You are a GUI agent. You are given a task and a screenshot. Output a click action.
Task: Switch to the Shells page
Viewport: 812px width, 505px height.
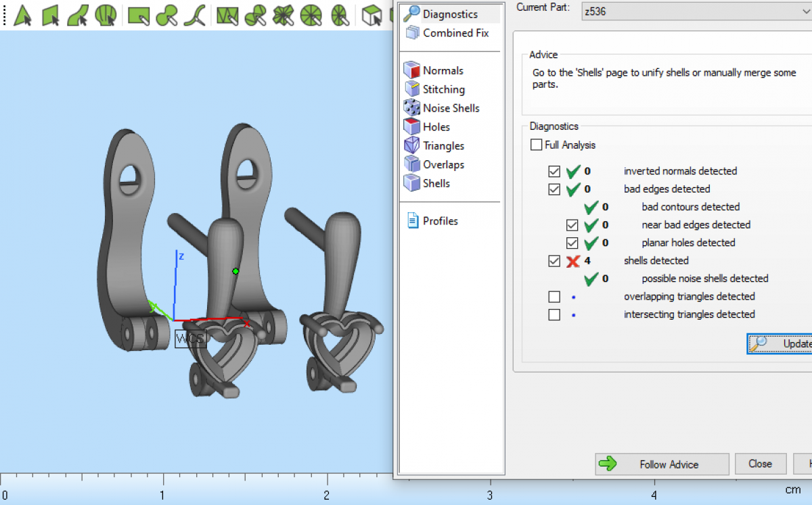436,183
